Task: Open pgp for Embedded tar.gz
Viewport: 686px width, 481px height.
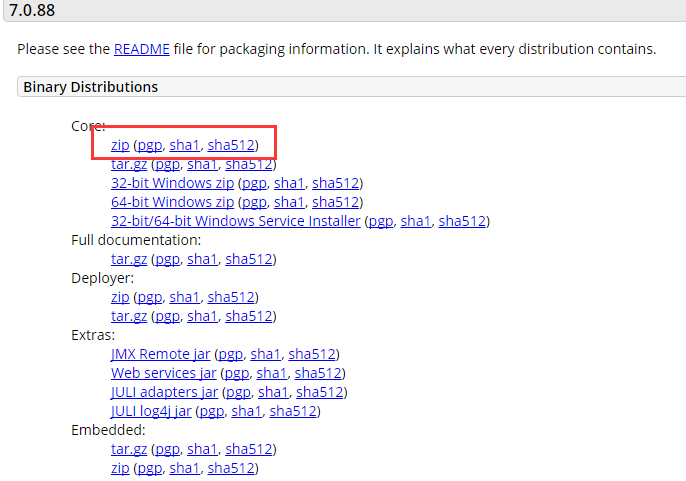Action: (x=168, y=449)
